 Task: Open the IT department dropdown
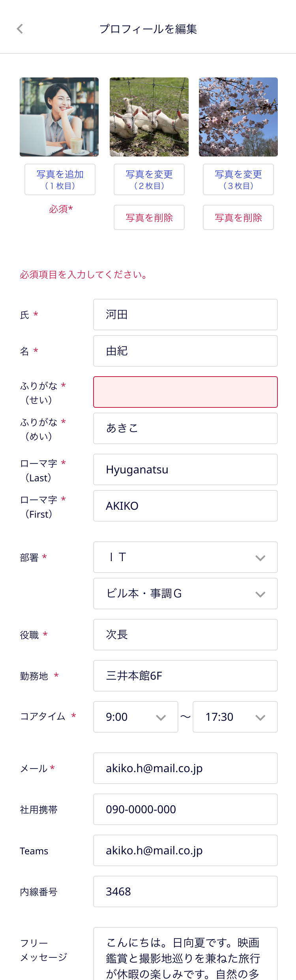coord(185,557)
